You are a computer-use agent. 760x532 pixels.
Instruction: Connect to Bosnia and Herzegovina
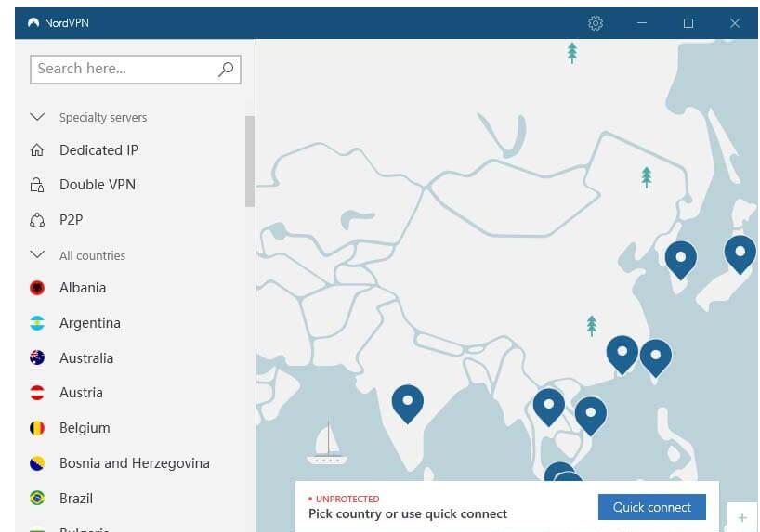click(135, 463)
